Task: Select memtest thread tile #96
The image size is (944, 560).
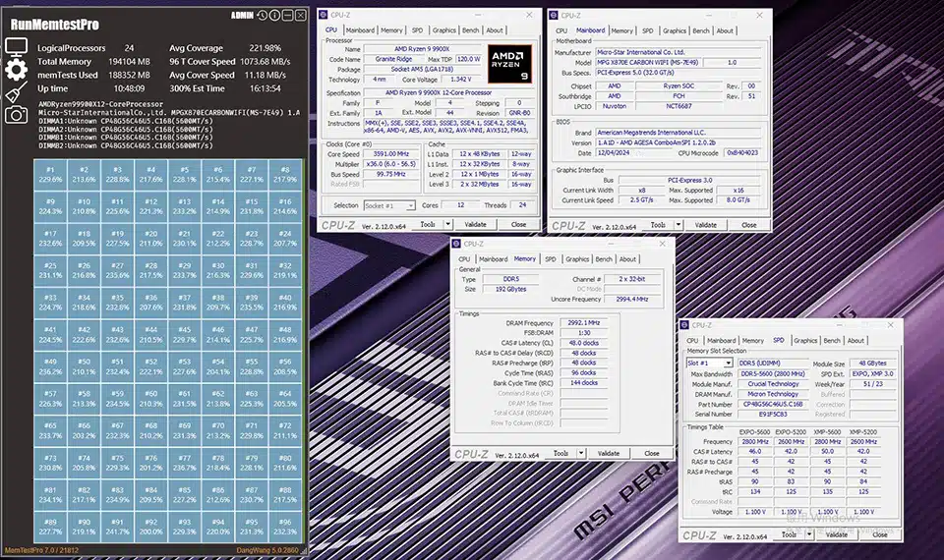Action: pos(285,527)
